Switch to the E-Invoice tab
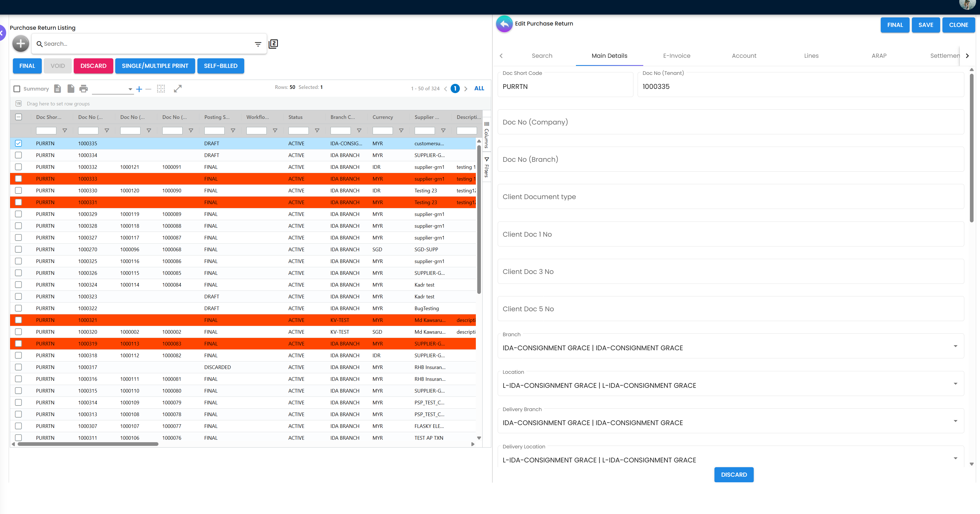Image resolution: width=980 pixels, height=514 pixels. [676, 56]
